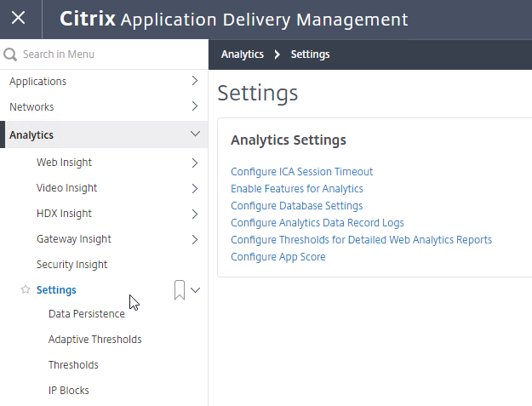Click Configure App Score link
This screenshot has width=532, height=406.
[278, 257]
